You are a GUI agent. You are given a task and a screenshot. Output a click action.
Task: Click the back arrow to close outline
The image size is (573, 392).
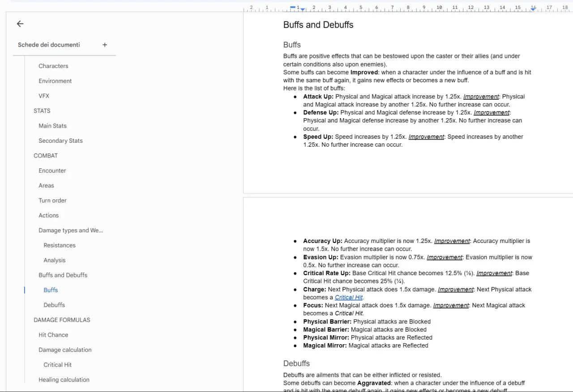pos(20,24)
